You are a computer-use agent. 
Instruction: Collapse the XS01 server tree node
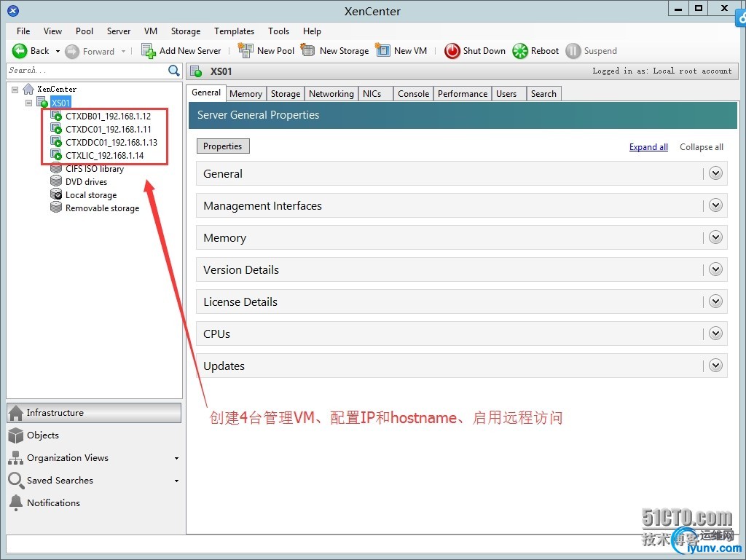pyautogui.click(x=29, y=103)
